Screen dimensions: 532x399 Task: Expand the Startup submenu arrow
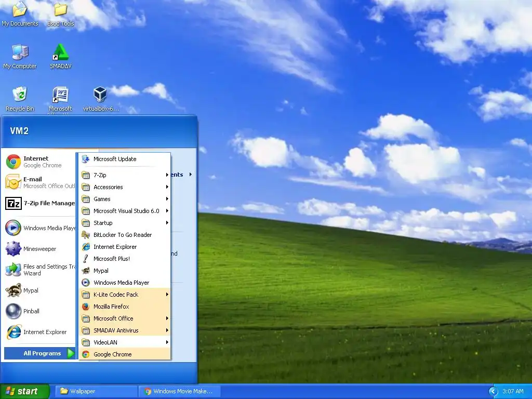point(167,222)
